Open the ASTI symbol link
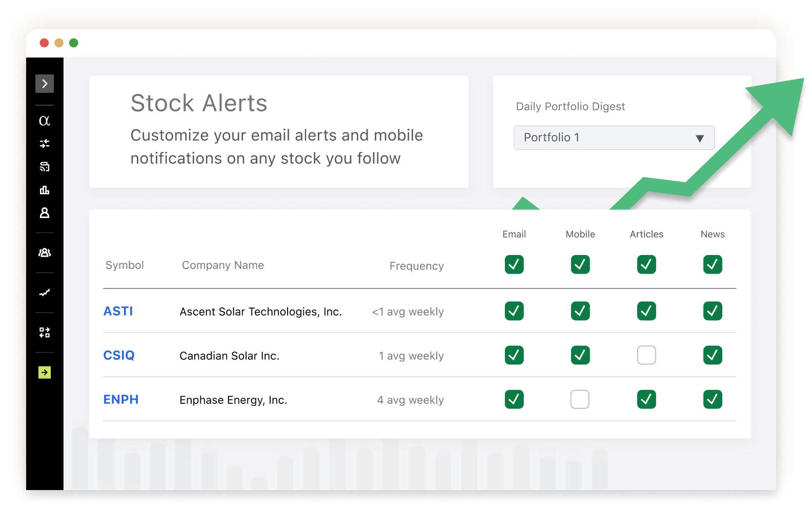This screenshot has height=508, width=812. tap(118, 311)
